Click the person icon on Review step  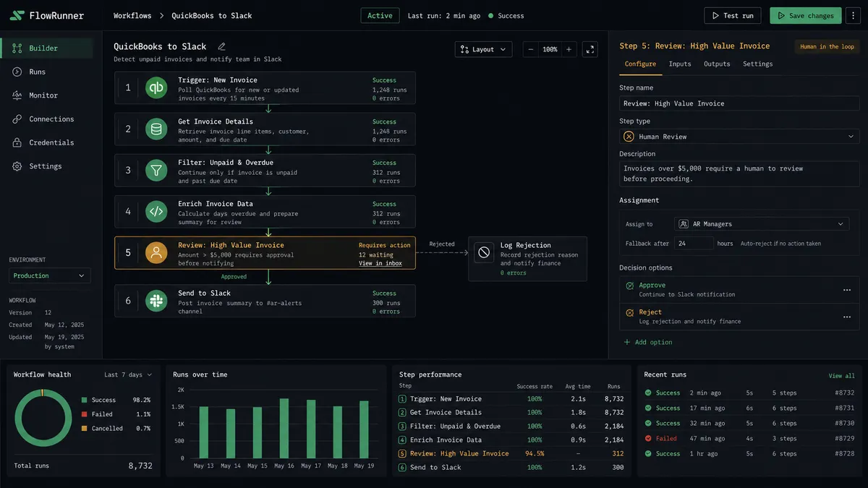156,252
